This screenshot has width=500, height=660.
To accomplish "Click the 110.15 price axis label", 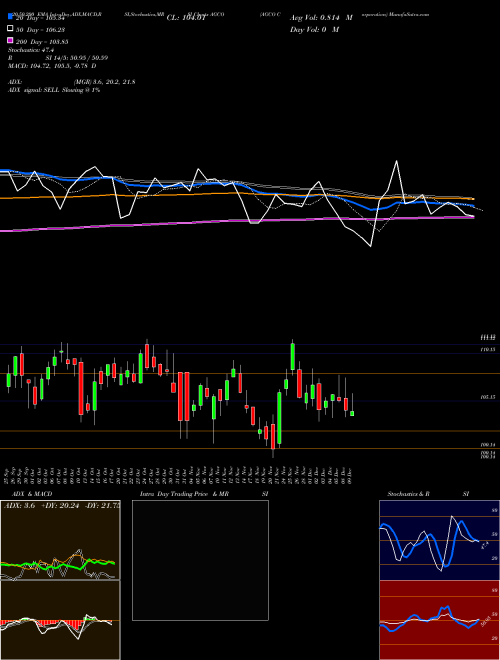I will 488,350.
